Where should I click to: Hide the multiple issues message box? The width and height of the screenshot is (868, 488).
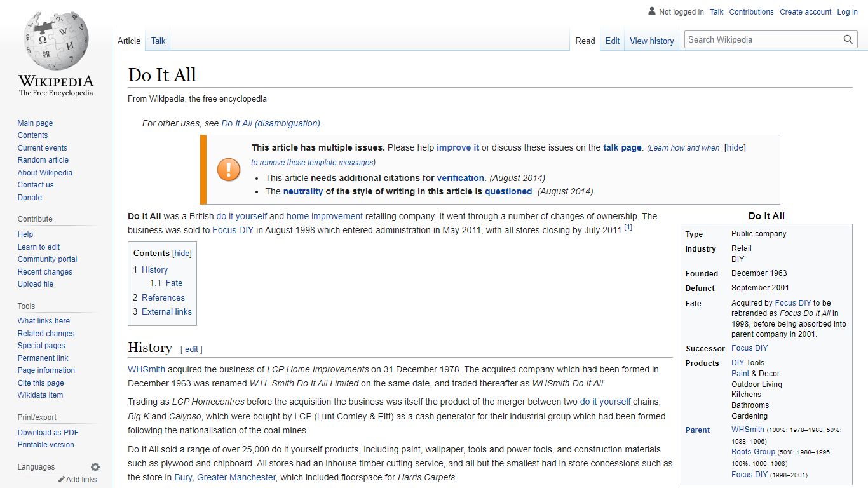735,147
